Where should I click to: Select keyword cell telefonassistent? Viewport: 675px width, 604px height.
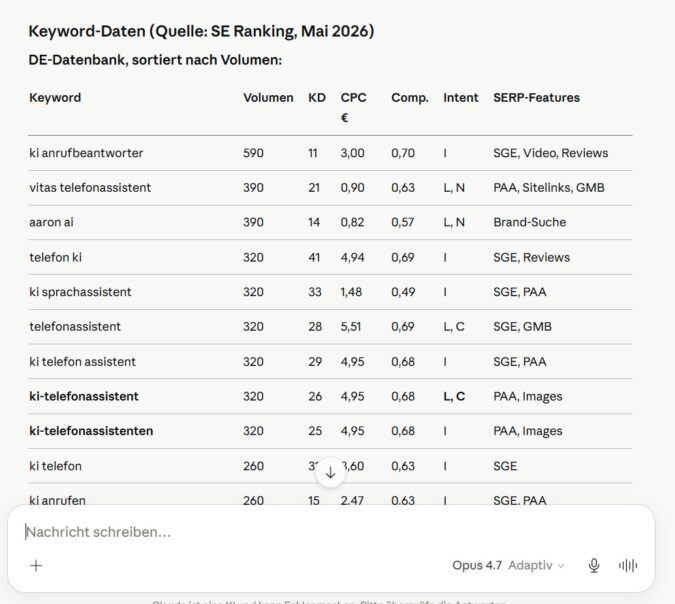(75, 326)
